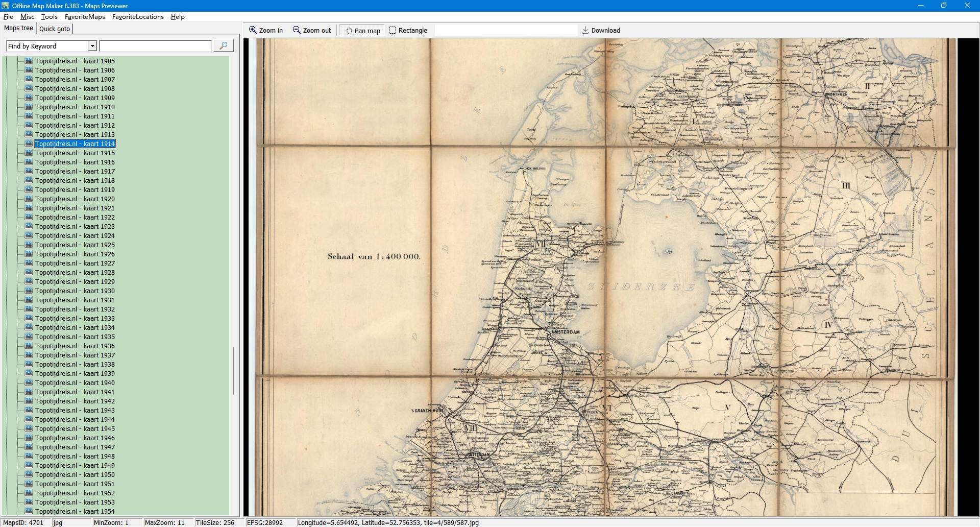980x527 pixels.
Task: Click map icon beside kaart 1935
Action: [29, 337]
